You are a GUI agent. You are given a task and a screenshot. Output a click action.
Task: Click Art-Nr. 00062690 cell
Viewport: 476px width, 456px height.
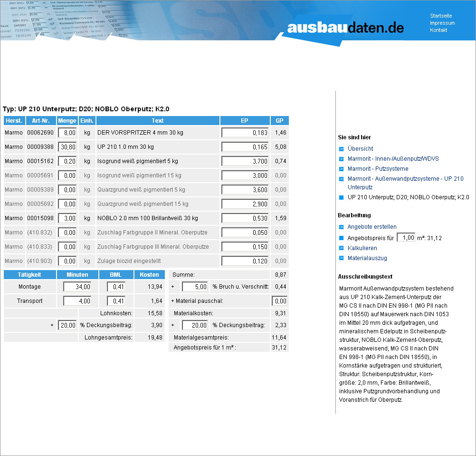(x=40, y=133)
